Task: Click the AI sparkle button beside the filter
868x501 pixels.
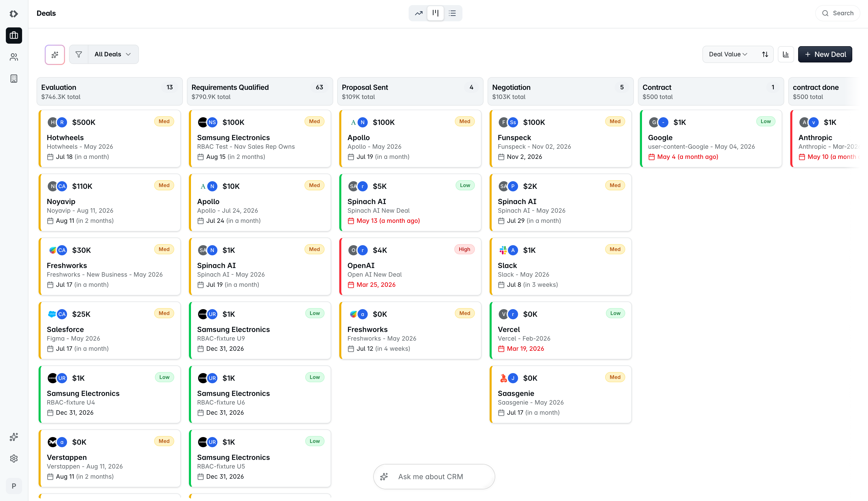Action: coord(55,54)
